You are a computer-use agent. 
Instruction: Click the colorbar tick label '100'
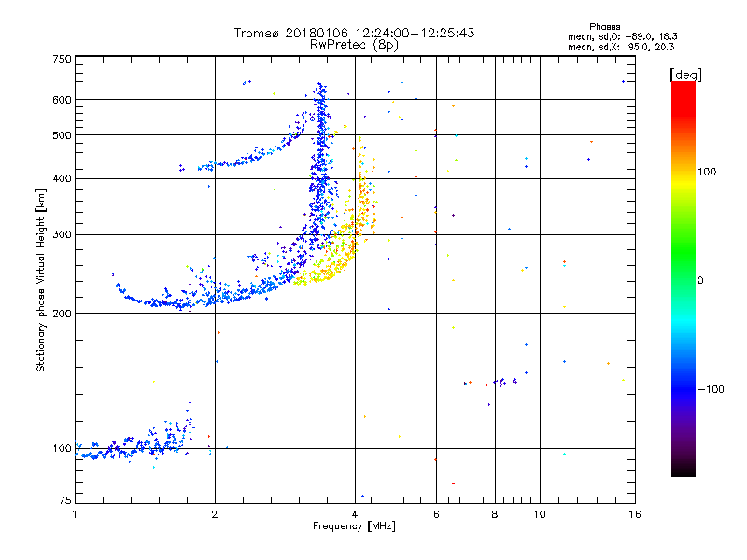[x=707, y=172]
